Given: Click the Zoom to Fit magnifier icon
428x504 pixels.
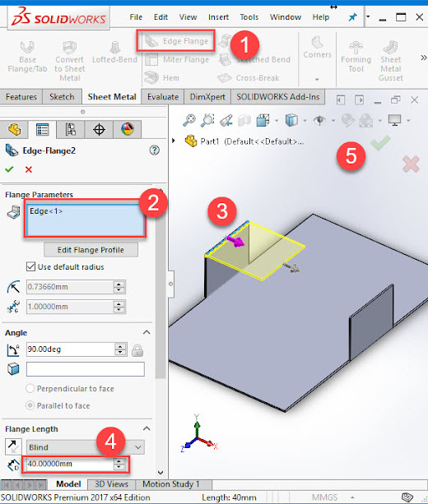Looking at the screenshot, I should 189,120.
